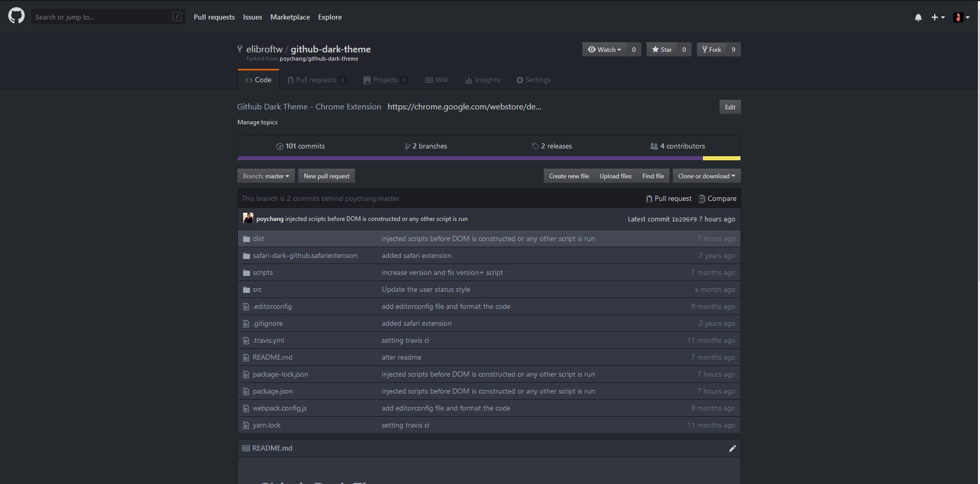The width and height of the screenshot is (980, 484).
Task: Open the Branch: master dropdown
Action: (x=266, y=176)
